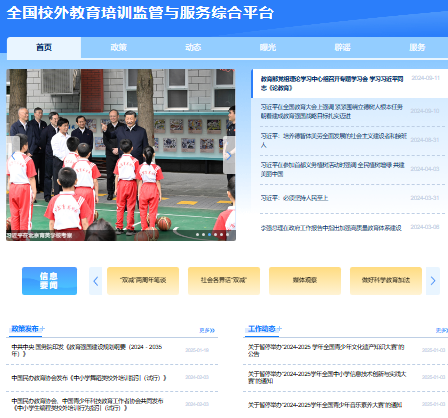
Task: Jump to the first carousel dot
Action: [197, 235]
